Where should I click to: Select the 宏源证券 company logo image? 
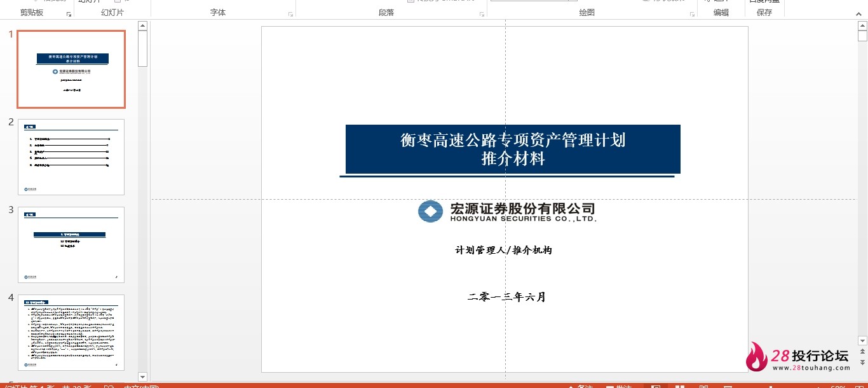point(506,211)
